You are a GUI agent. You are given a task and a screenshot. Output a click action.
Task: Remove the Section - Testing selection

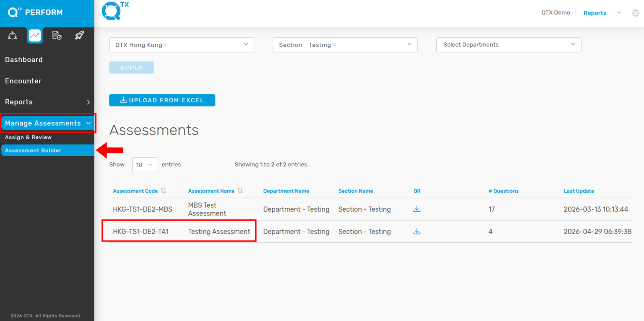click(x=334, y=45)
